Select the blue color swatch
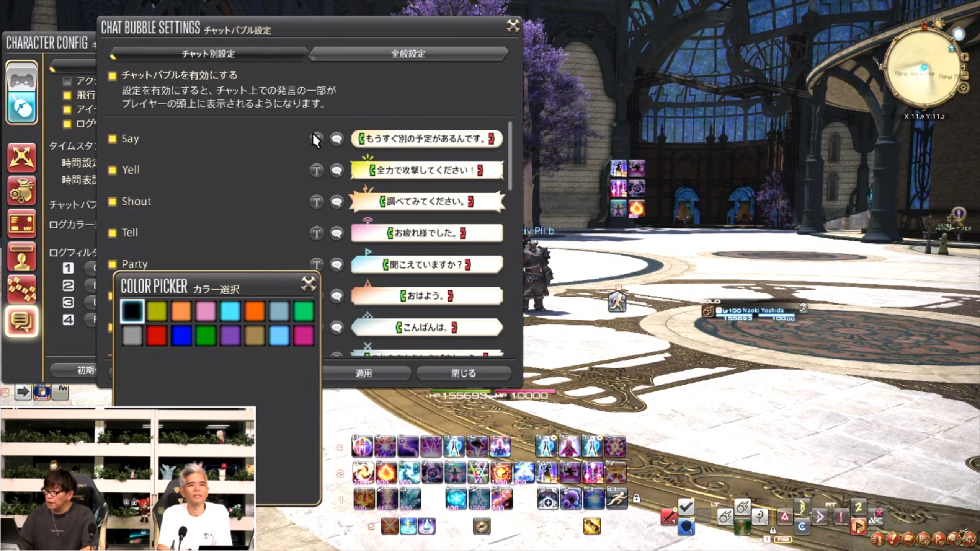This screenshot has height=551, width=980. [x=181, y=336]
